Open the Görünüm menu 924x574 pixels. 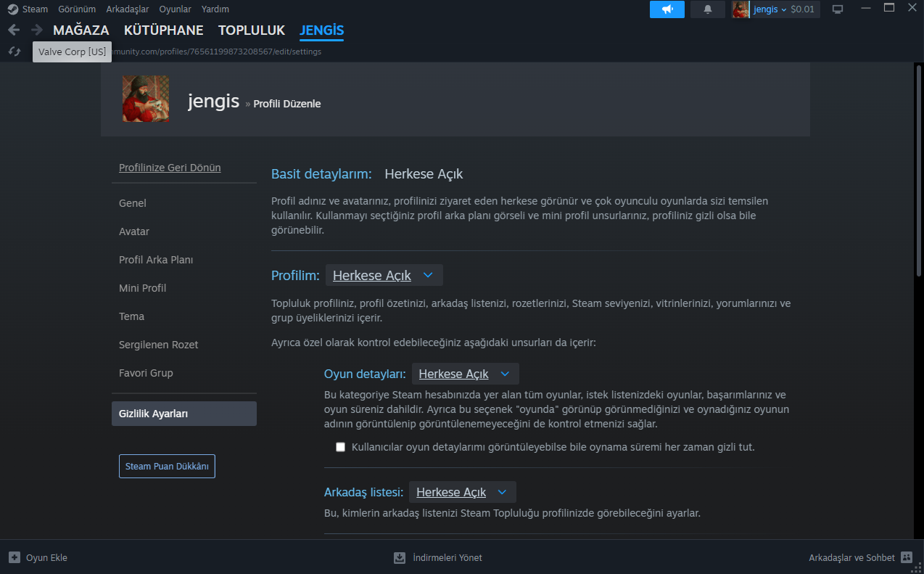click(77, 9)
